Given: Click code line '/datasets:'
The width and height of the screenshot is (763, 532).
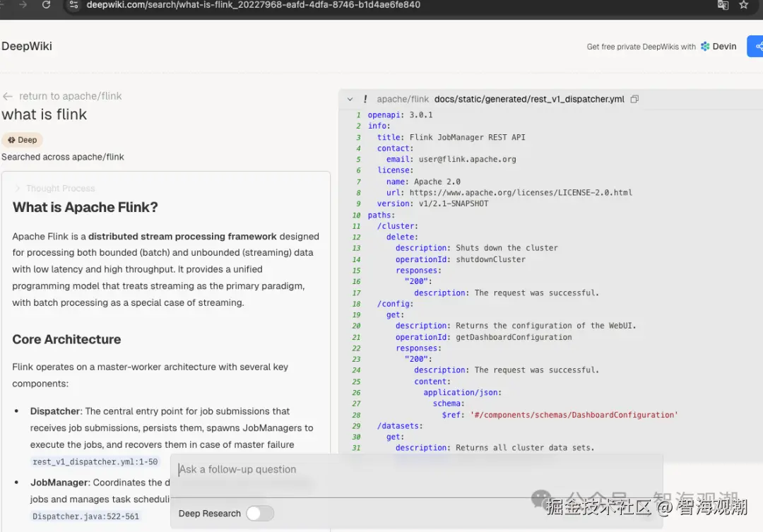Looking at the screenshot, I should (x=400, y=426).
